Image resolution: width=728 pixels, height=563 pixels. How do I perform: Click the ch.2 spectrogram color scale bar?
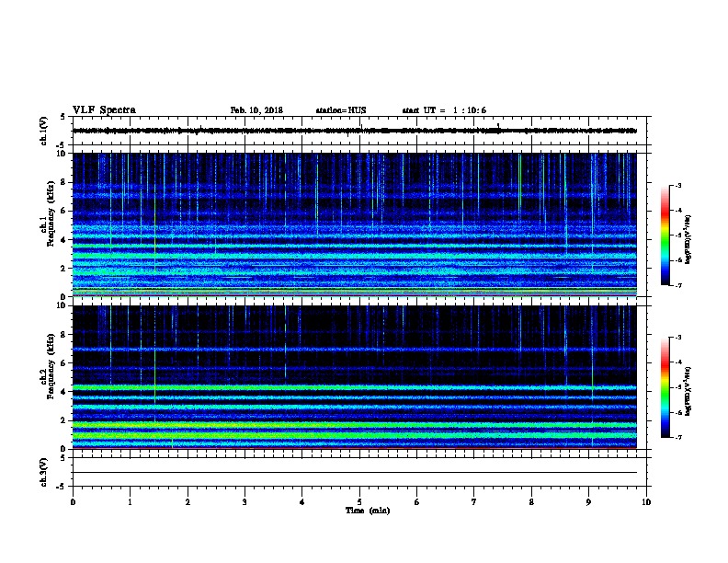coord(665,387)
